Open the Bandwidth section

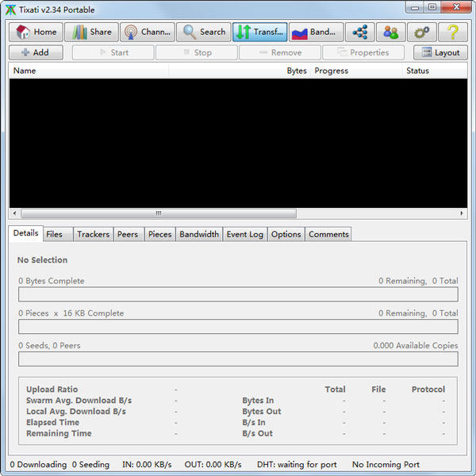click(316, 32)
